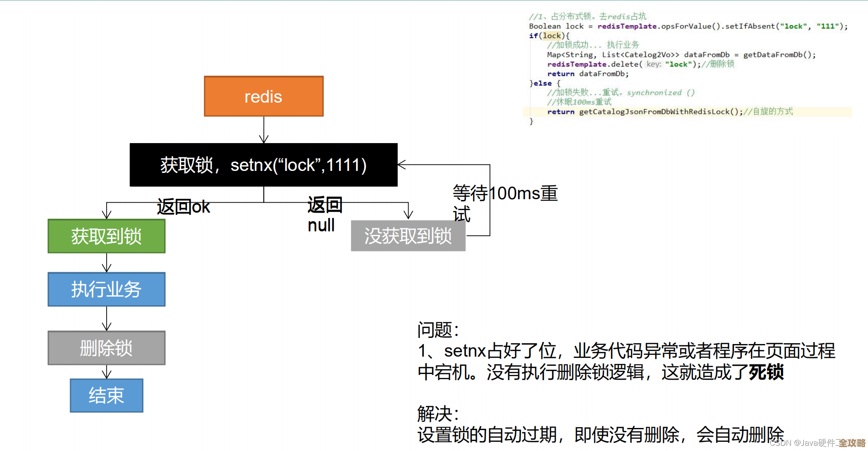Viewport: 868px width, 451px height.
Task: Click the orange redis box
Action: (x=264, y=96)
